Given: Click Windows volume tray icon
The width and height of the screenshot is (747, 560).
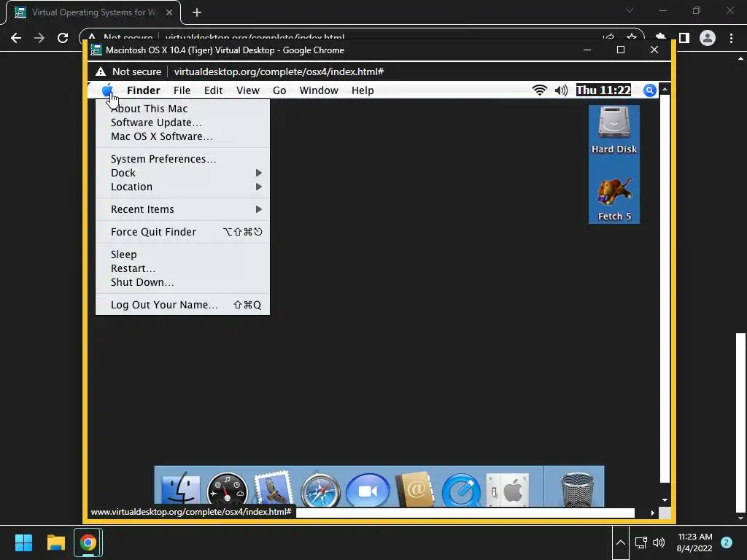Looking at the screenshot, I should pos(659,542).
